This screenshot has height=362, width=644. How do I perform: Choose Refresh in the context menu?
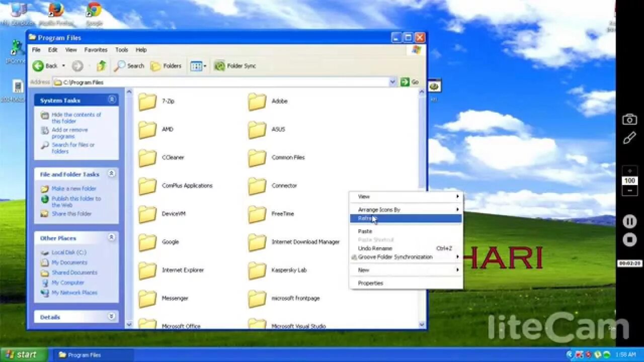[406, 218]
